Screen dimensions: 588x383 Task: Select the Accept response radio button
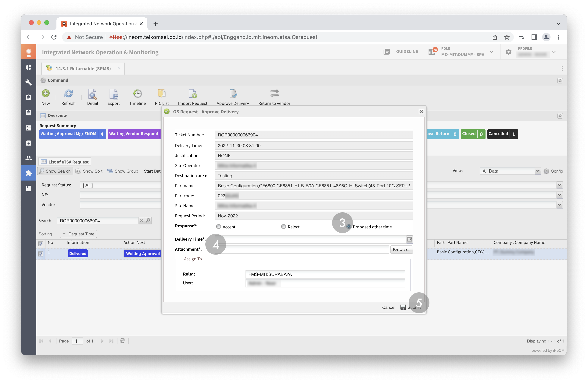218,226
